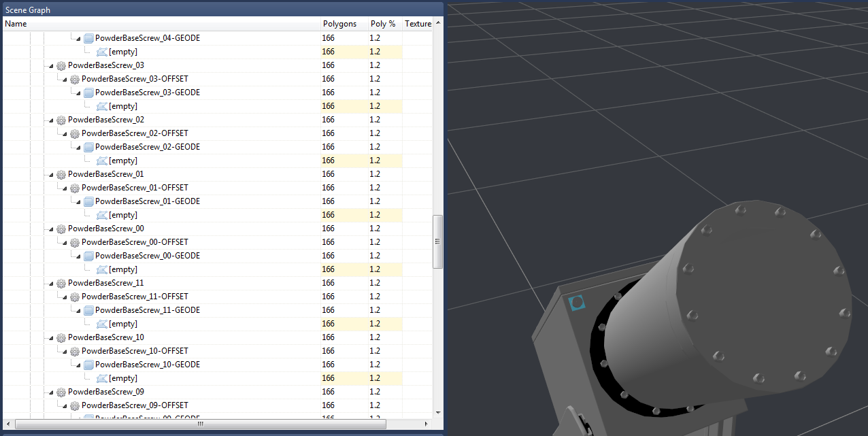This screenshot has height=436, width=868.
Task: Click the gear icon beside PowderBaseScrew_09
Action: tap(61, 392)
